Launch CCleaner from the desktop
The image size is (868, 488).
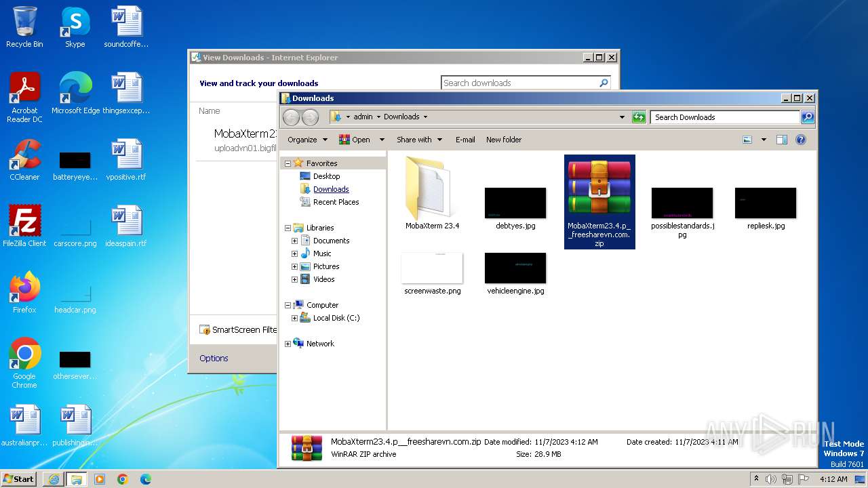click(24, 160)
